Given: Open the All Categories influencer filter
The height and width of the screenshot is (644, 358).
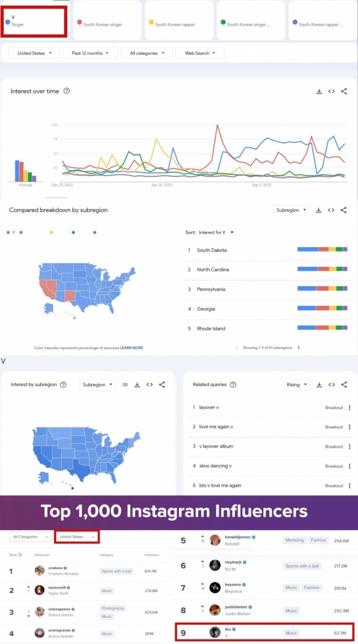Looking at the screenshot, I should (x=30, y=537).
